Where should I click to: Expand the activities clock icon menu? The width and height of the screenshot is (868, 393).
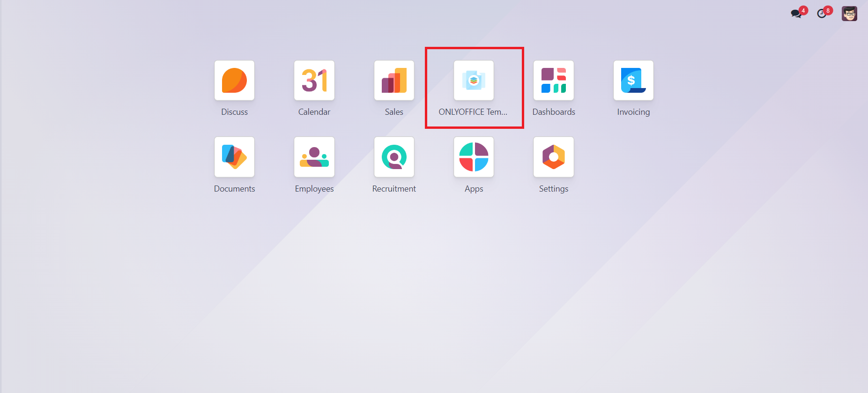tap(822, 14)
